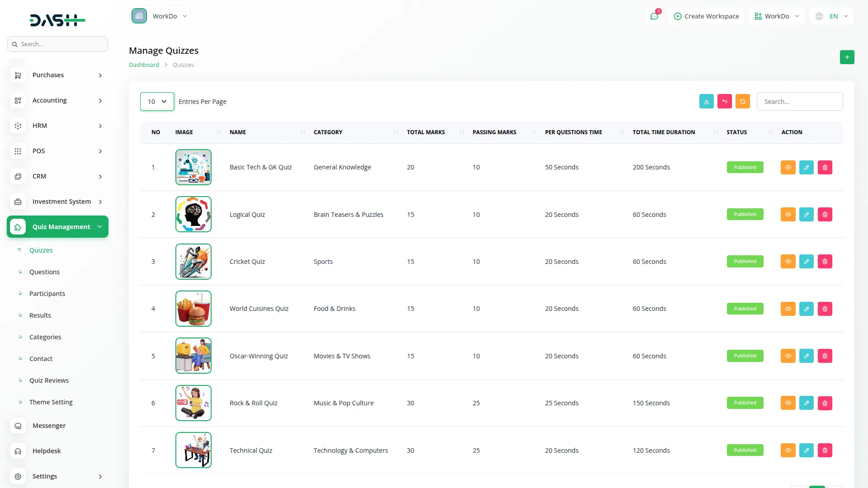Sort table by Total Marks column

[425, 132]
